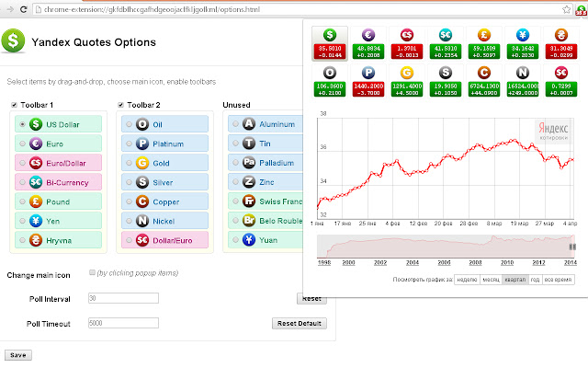588x368 pixels.
Task: Click the Reset Default button
Action: tap(300, 323)
